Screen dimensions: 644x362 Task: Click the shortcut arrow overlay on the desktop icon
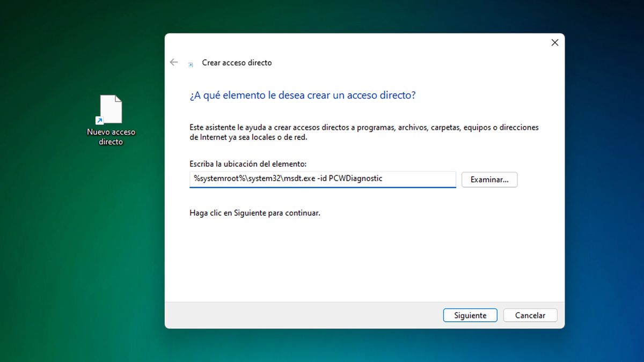click(x=99, y=120)
